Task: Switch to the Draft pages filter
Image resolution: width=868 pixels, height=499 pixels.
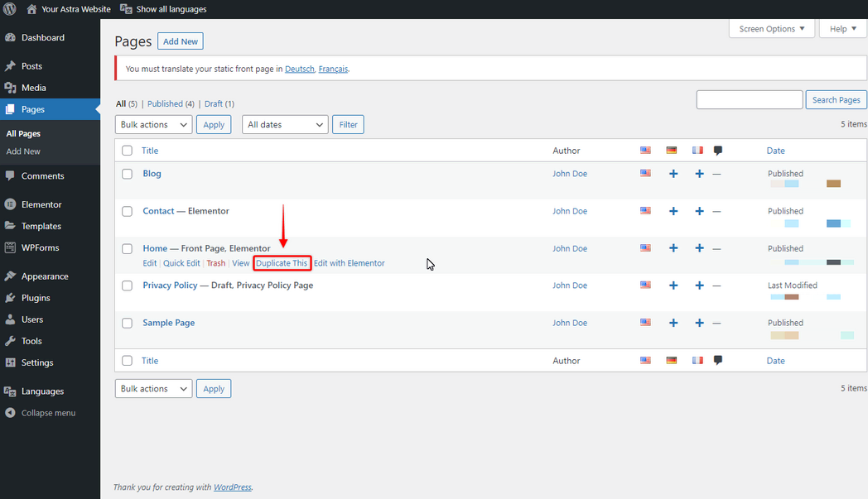Action: pyautogui.click(x=210, y=103)
